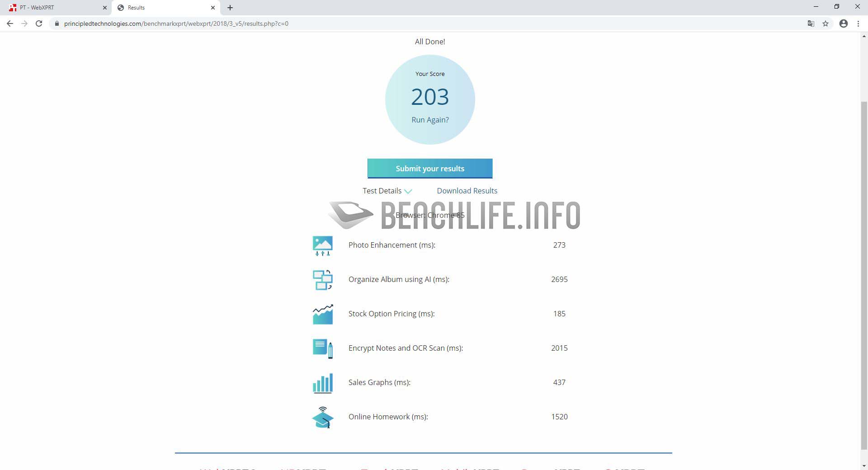Screen dimensions: 868x470
Task: Go back to the previous page
Action: tap(10, 23)
